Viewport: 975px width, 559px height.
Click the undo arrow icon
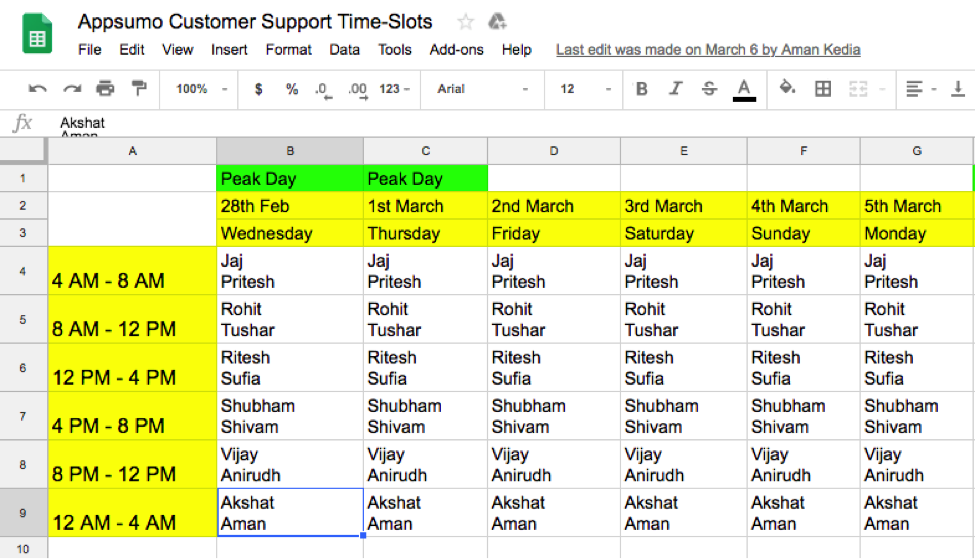pyautogui.click(x=38, y=89)
